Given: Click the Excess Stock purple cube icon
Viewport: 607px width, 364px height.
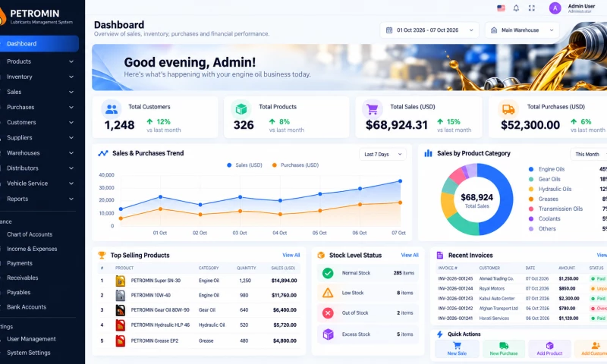Looking at the screenshot, I should pyautogui.click(x=328, y=334).
